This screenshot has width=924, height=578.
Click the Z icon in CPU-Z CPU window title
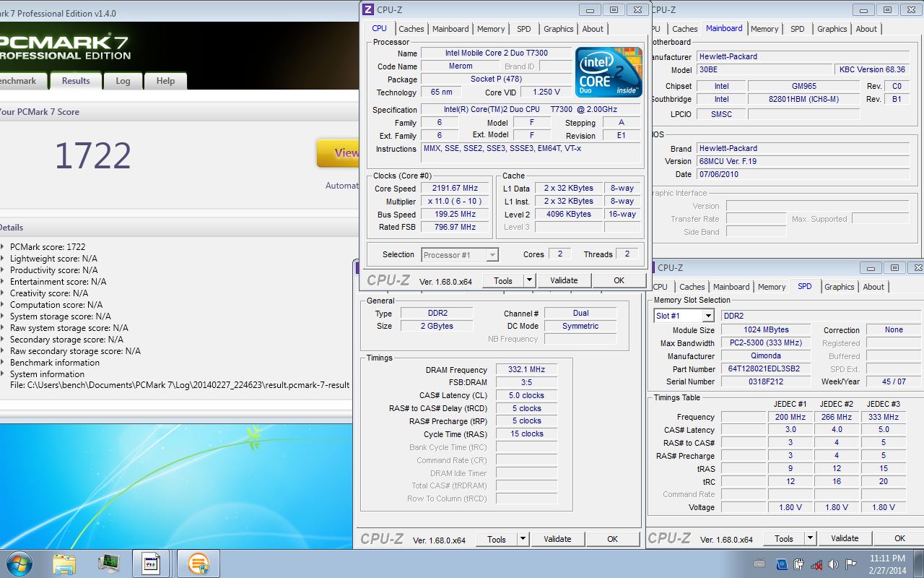[x=367, y=9]
